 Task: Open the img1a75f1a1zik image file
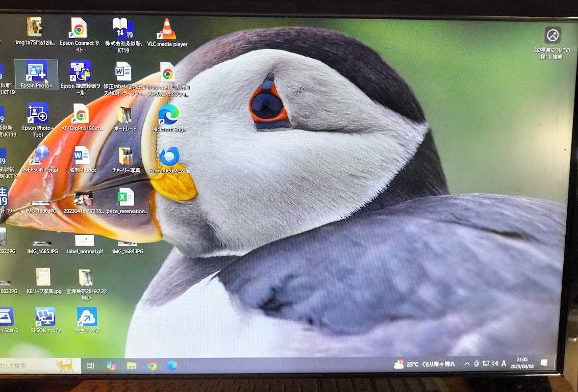click(x=34, y=27)
